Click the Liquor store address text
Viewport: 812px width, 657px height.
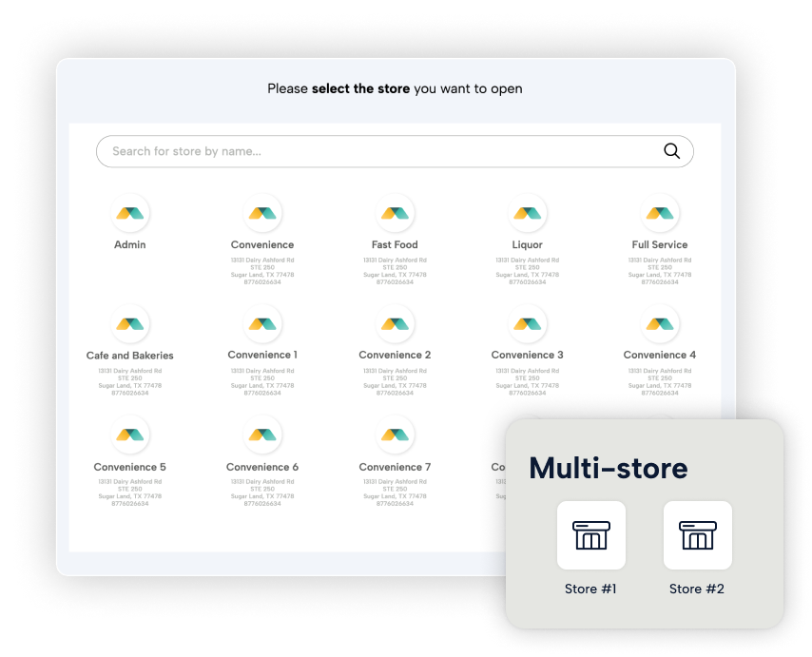[x=527, y=271]
